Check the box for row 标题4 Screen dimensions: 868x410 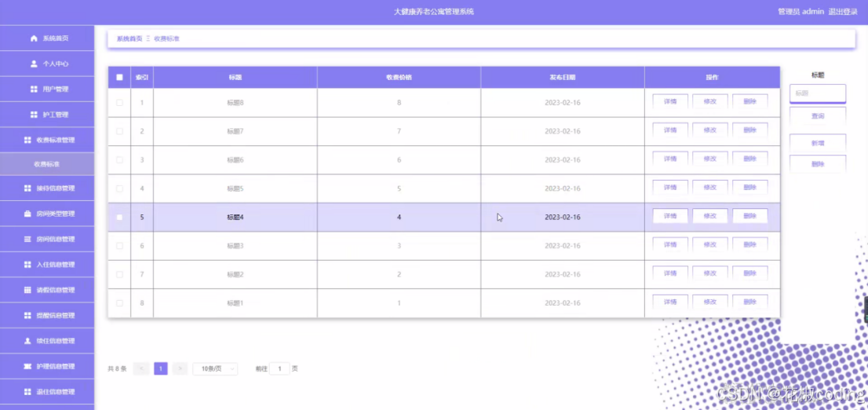[119, 218]
